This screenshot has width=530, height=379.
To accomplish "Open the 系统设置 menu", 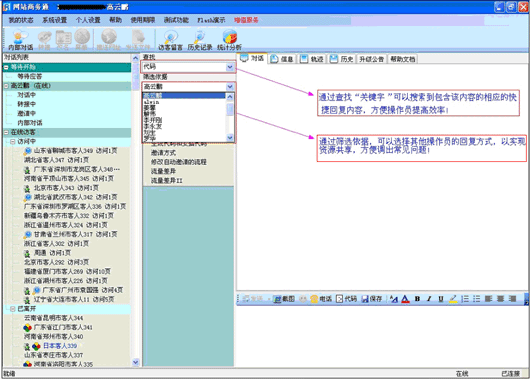I will pyautogui.click(x=54, y=20).
